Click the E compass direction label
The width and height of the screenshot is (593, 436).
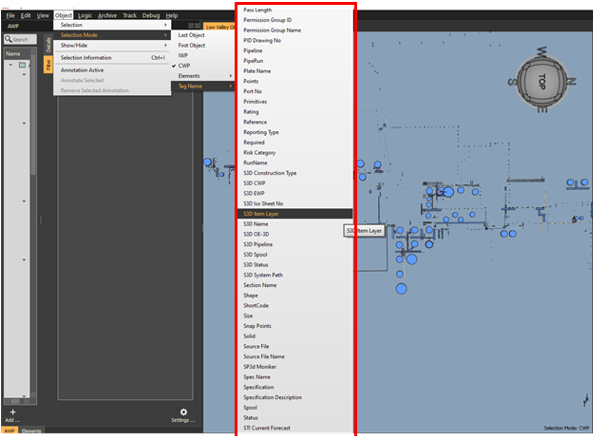tap(542, 110)
